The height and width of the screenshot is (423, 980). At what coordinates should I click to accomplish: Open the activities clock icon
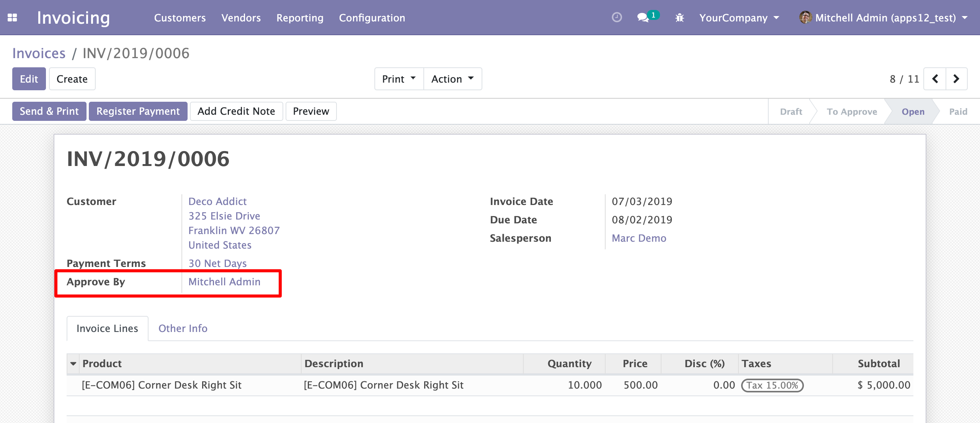tap(617, 18)
